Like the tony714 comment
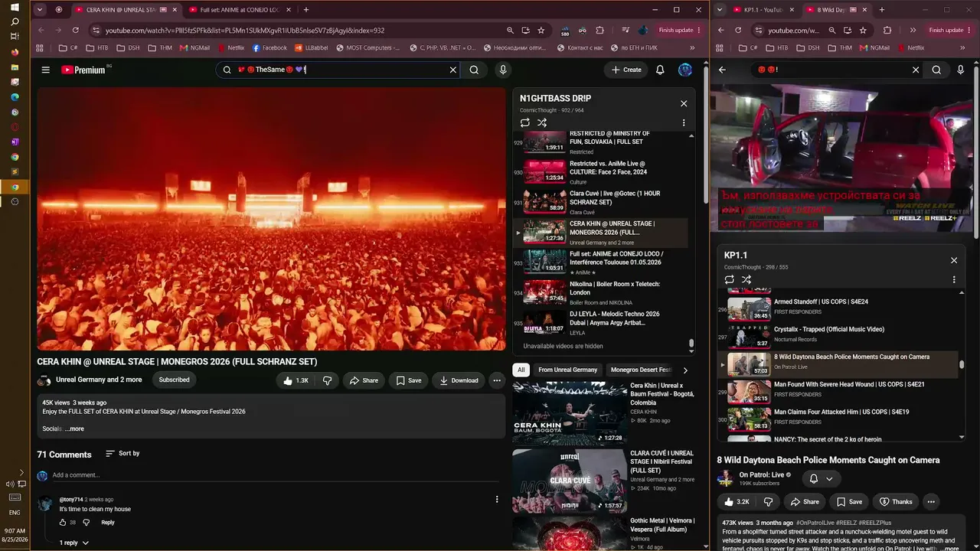The width and height of the screenshot is (980, 551). click(x=63, y=523)
